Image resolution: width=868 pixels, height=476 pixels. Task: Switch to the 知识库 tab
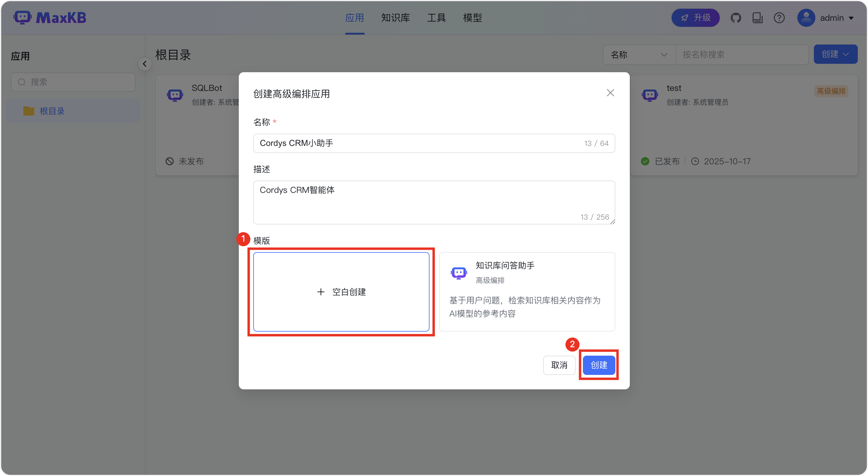pyautogui.click(x=395, y=17)
